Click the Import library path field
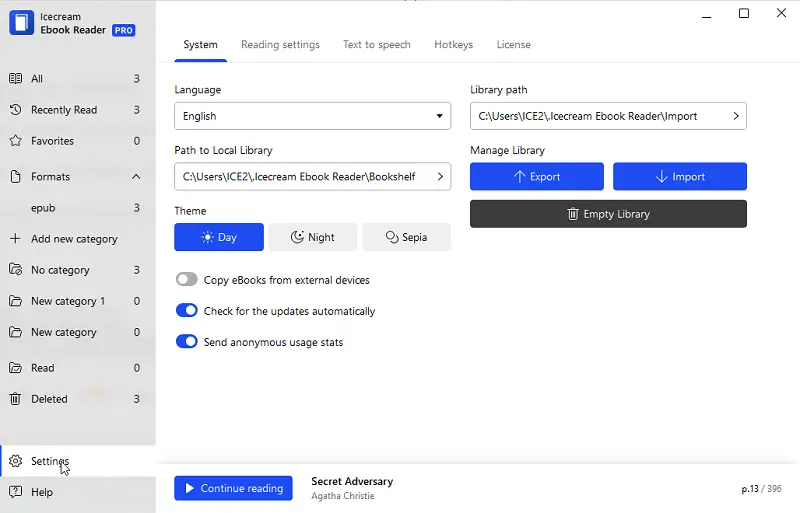 pos(608,116)
